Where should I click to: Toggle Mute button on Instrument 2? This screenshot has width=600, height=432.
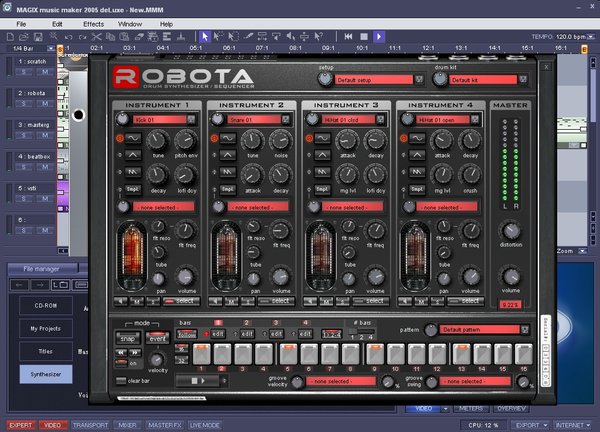pyautogui.click(x=231, y=302)
